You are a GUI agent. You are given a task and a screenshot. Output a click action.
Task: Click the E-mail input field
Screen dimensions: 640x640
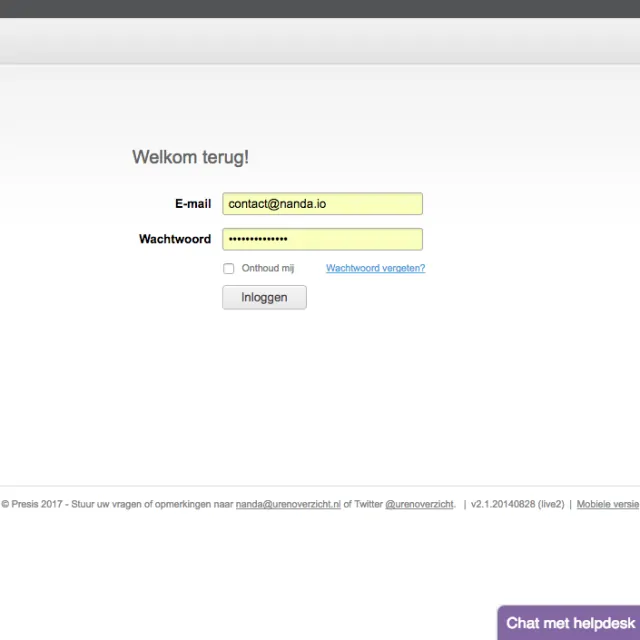coord(322,204)
